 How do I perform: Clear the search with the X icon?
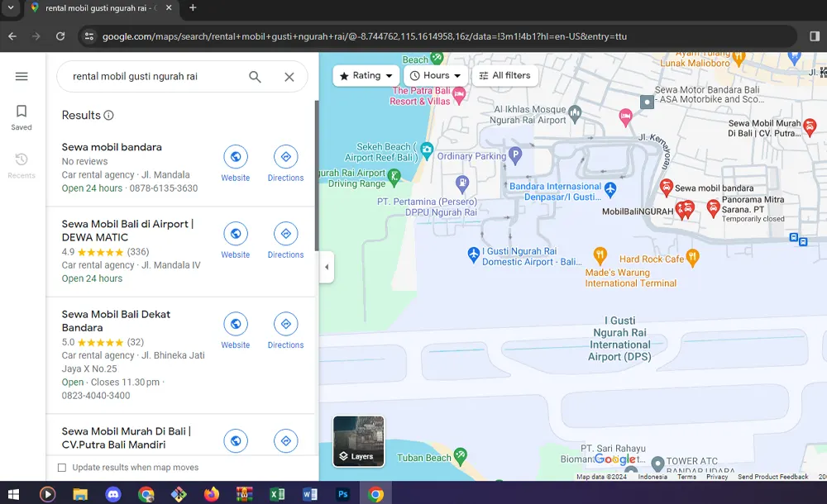pyautogui.click(x=289, y=77)
